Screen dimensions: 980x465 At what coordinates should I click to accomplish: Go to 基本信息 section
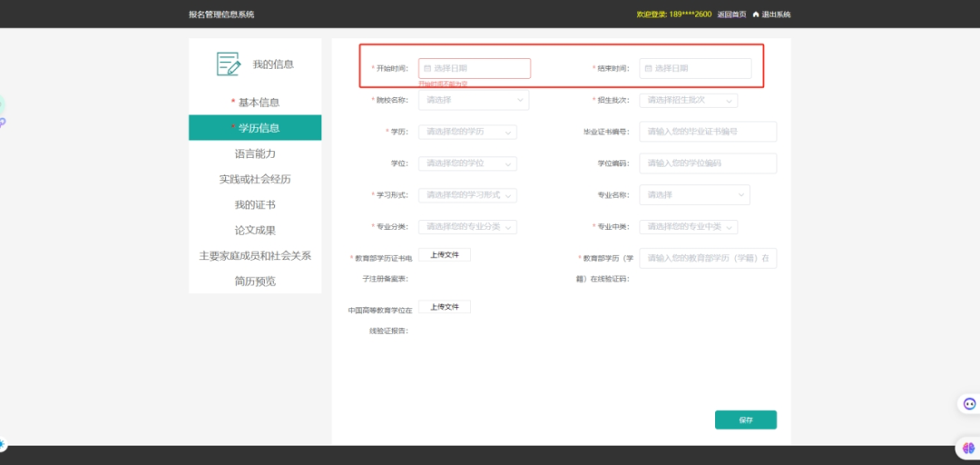255,103
